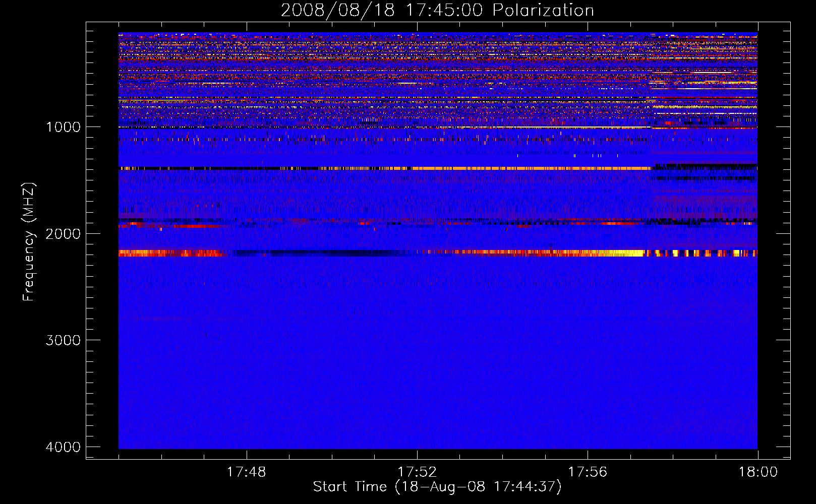816x504 pixels.
Task: Click the orange horizontal band near 1400 MHz
Action: coord(524,168)
